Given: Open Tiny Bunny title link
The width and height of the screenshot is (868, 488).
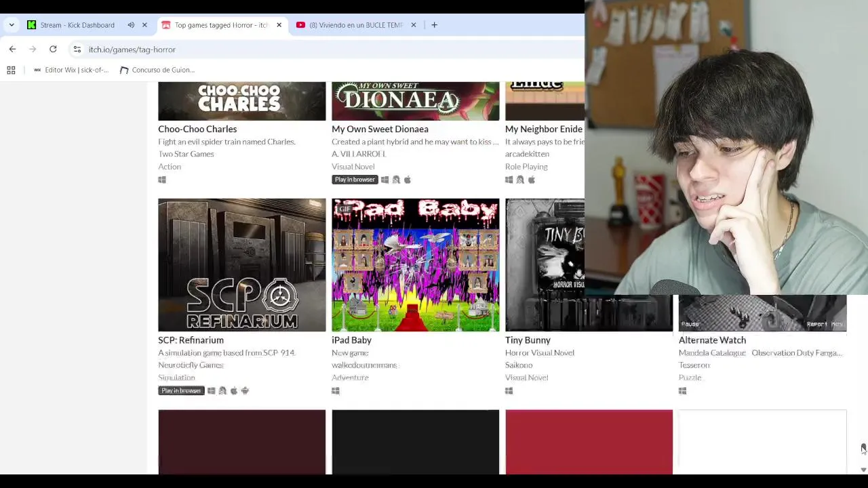Looking at the screenshot, I should pos(528,340).
